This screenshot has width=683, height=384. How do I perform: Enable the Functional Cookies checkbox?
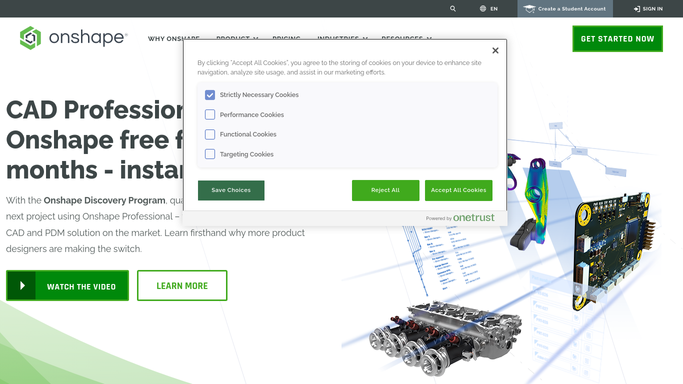click(210, 134)
